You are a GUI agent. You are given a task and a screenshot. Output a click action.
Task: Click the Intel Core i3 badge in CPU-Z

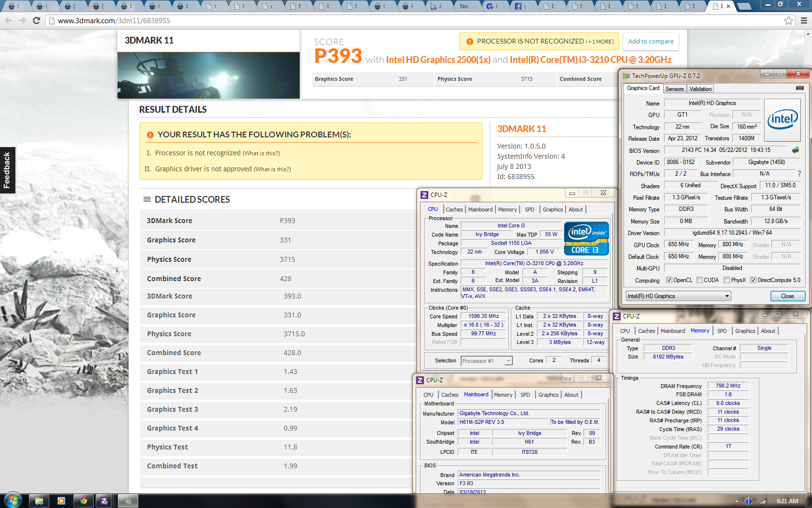[586, 239]
